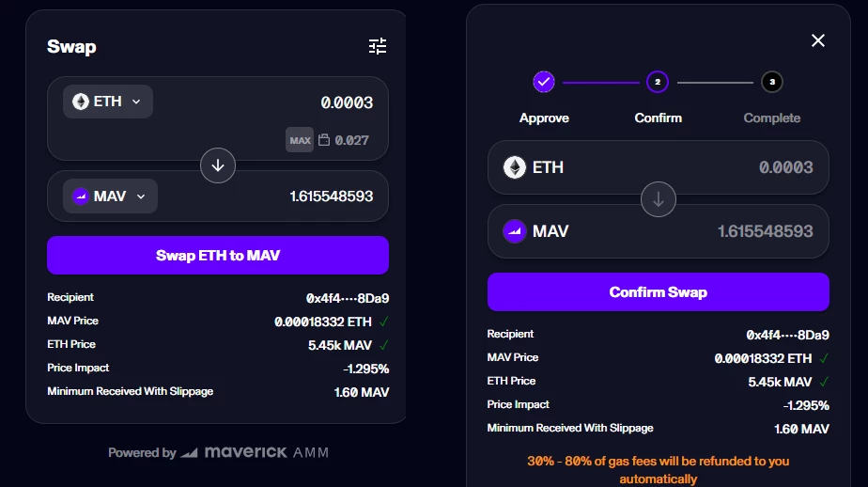Click the Maverick logo in Powered by footer

tap(189, 452)
